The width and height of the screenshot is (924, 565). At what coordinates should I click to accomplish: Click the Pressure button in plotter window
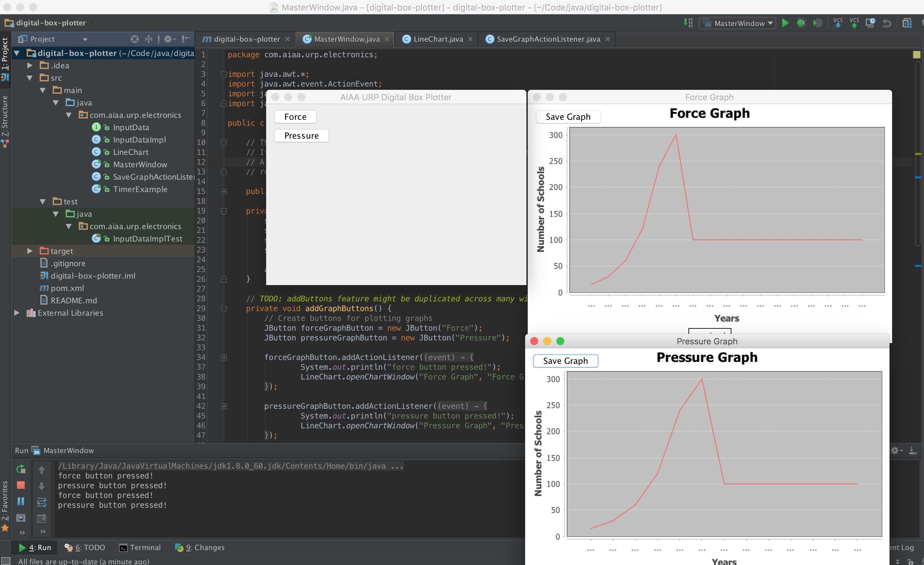(302, 136)
